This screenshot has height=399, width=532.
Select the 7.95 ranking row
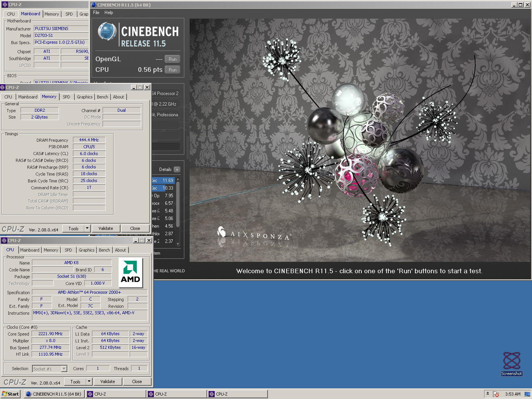point(163,196)
